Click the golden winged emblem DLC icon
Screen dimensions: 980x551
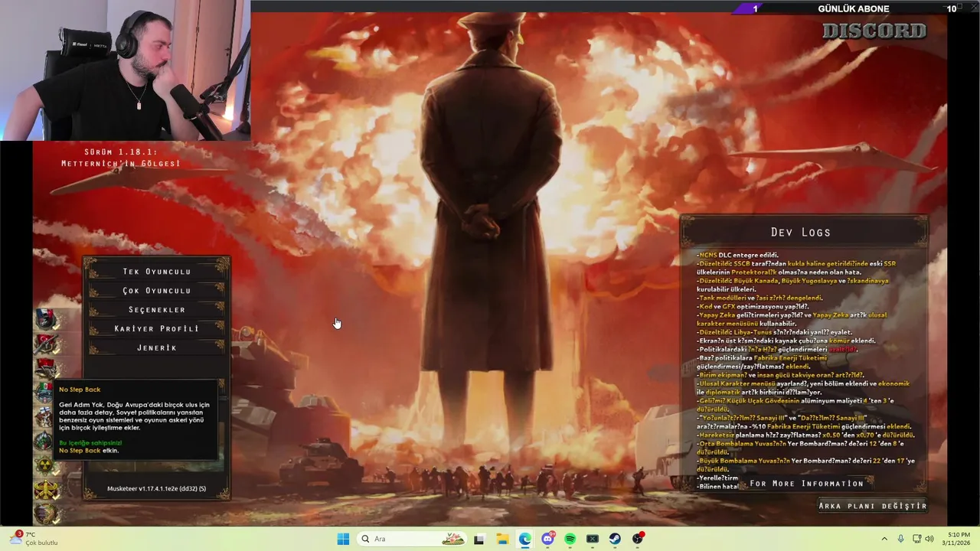tap(45, 491)
